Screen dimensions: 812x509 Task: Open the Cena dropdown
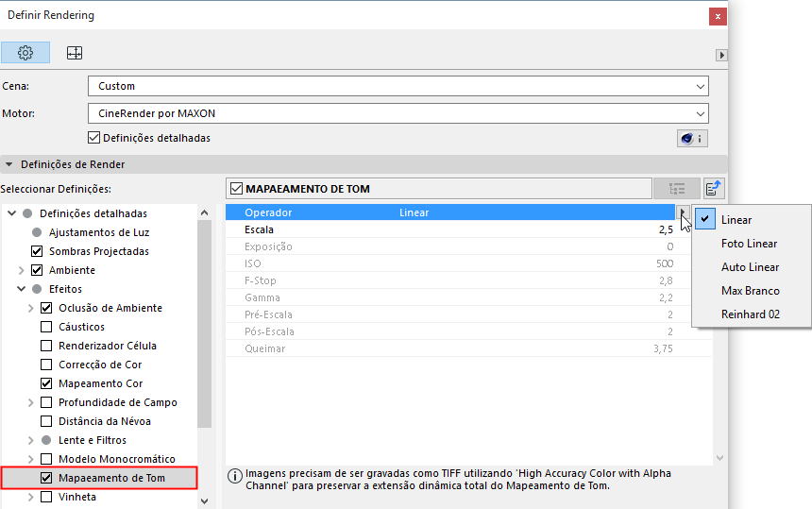click(x=398, y=86)
